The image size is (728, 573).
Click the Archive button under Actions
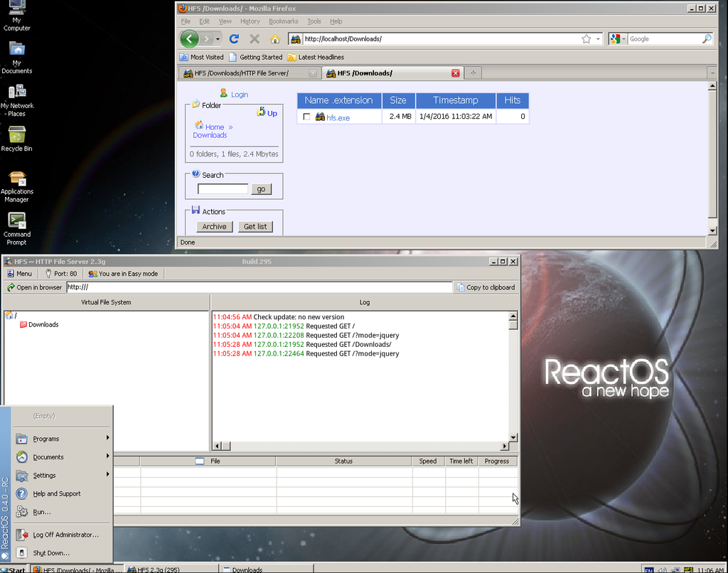(214, 226)
